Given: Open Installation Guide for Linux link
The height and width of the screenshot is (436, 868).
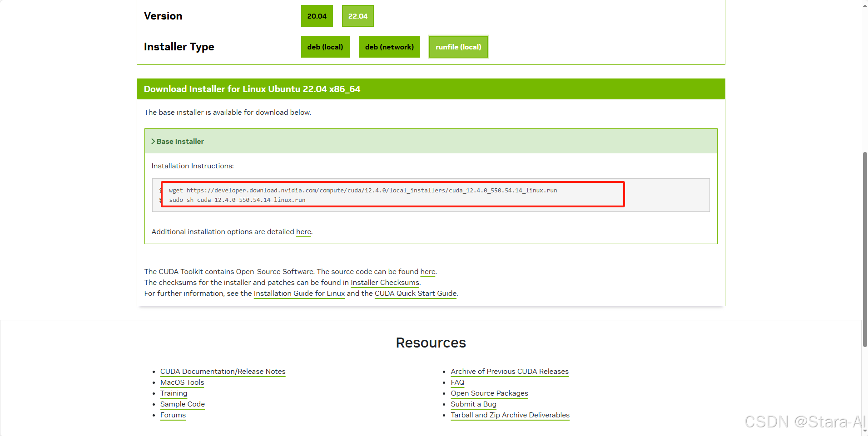Looking at the screenshot, I should point(299,294).
